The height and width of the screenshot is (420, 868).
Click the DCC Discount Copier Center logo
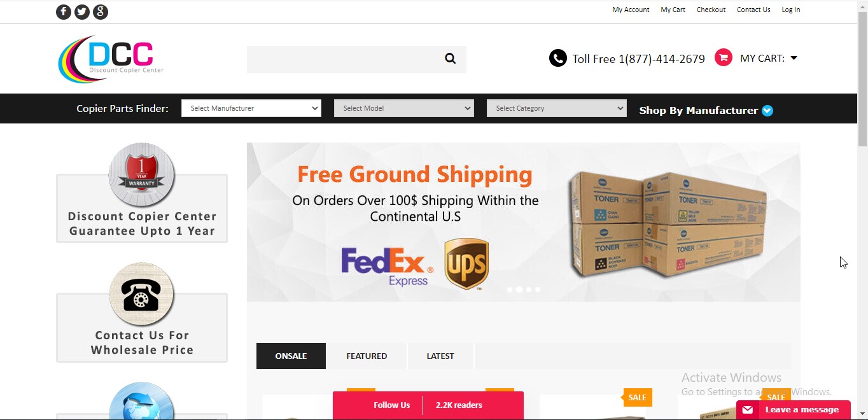click(111, 59)
